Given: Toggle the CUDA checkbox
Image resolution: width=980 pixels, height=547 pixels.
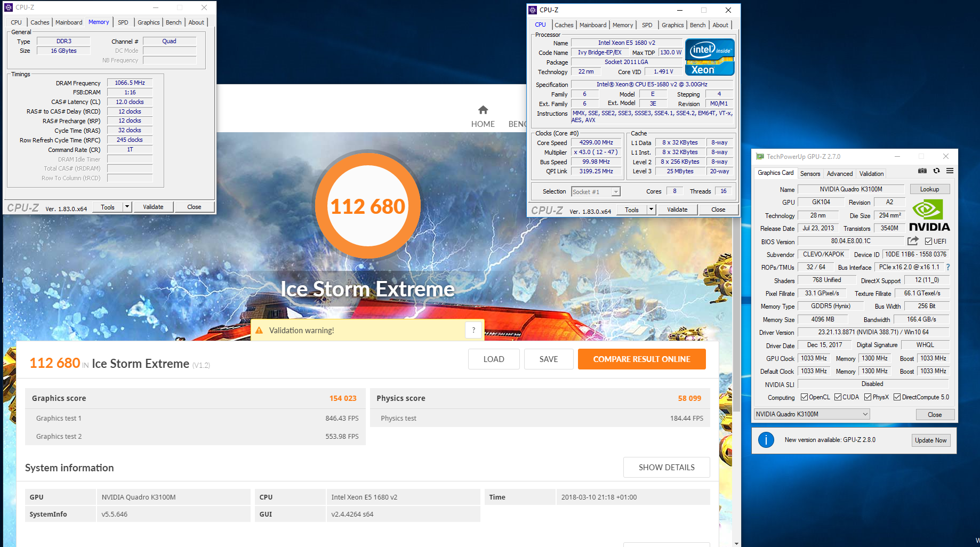Looking at the screenshot, I should 838,397.
